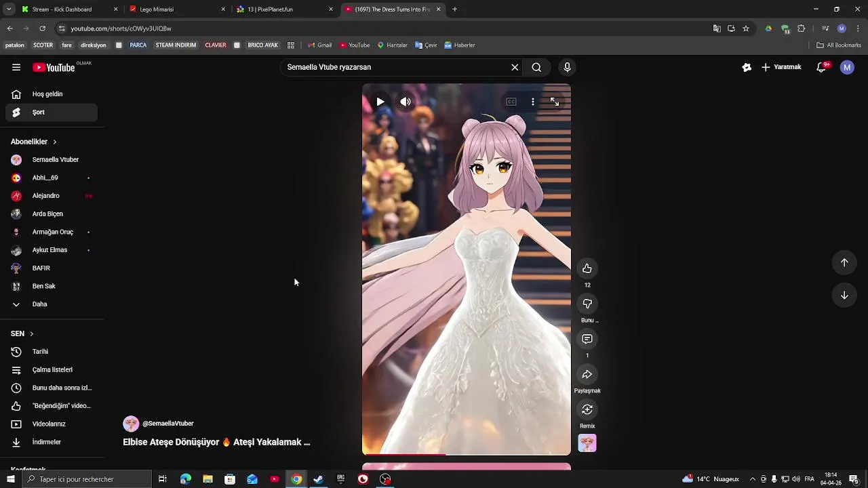Open İndirmeler downloads
The width and height of the screenshot is (868, 488).
pyautogui.click(x=52, y=442)
